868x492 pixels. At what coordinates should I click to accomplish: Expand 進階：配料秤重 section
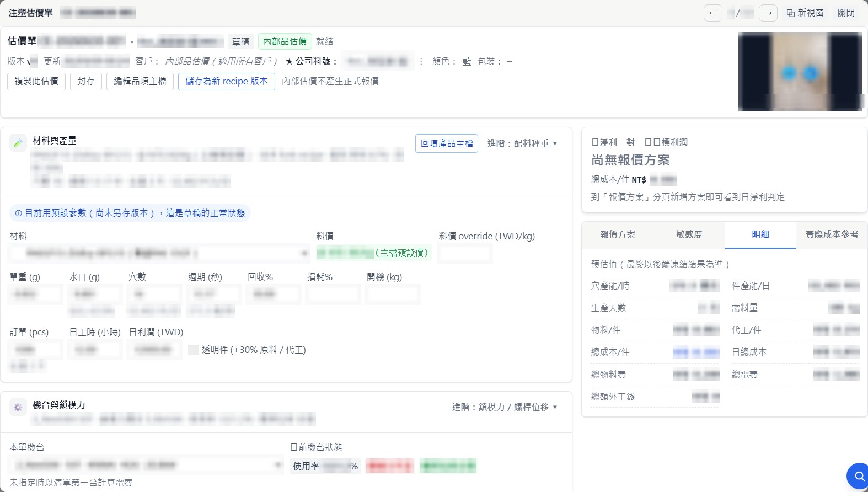coord(522,143)
